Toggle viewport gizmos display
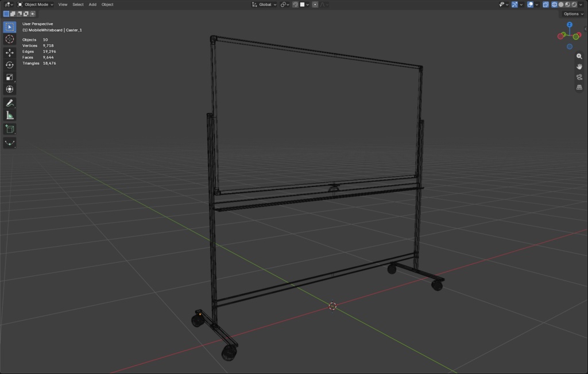This screenshot has width=588, height=374. (515, 5)
